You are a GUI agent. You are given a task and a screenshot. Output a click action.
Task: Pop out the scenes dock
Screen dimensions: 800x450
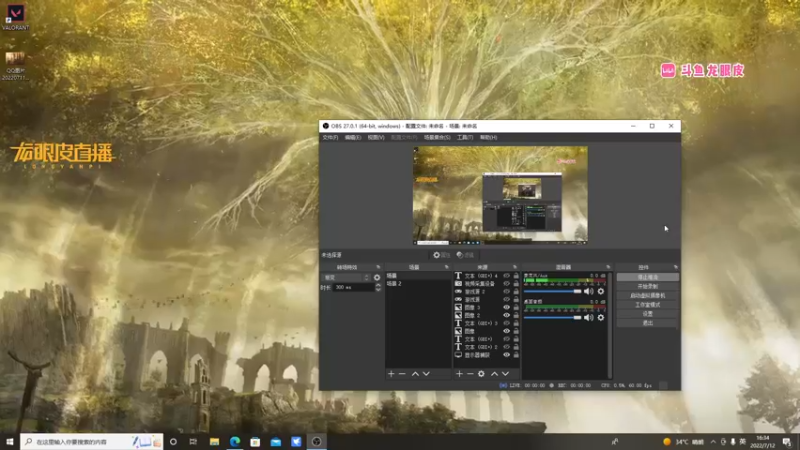(446, 267)
